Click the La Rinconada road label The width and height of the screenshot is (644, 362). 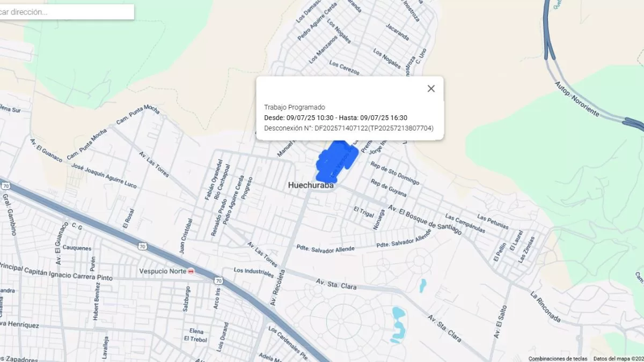545,308
